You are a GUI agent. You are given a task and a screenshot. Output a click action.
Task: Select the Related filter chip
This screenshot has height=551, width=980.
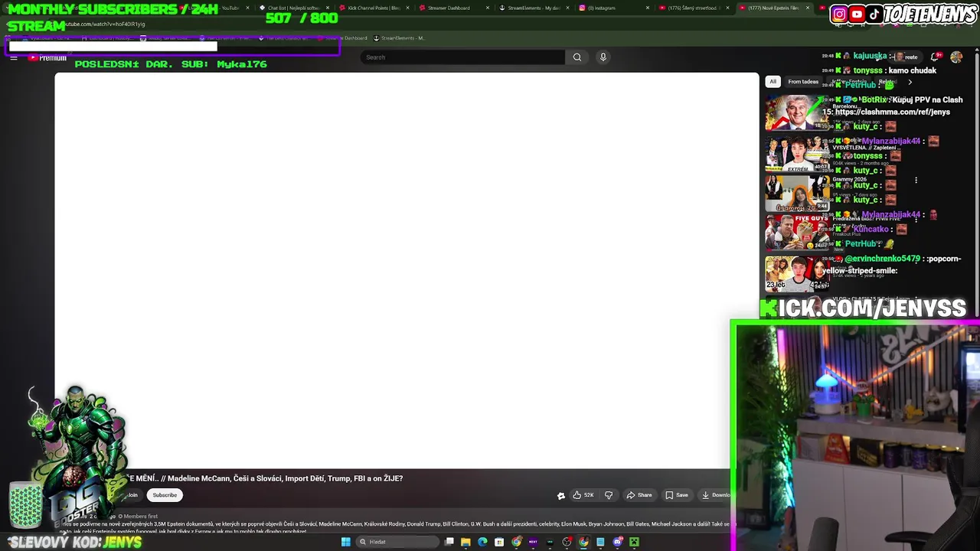pos(887,82)
